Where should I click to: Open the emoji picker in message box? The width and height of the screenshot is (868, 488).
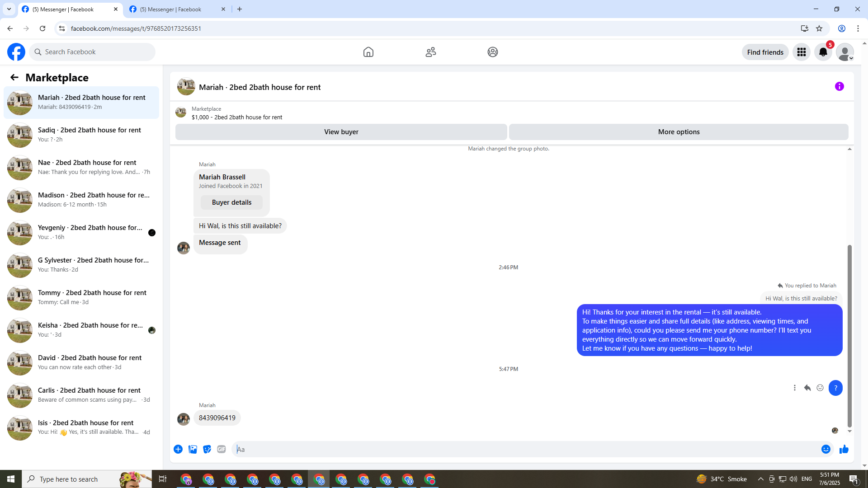[x=826, y=449]
